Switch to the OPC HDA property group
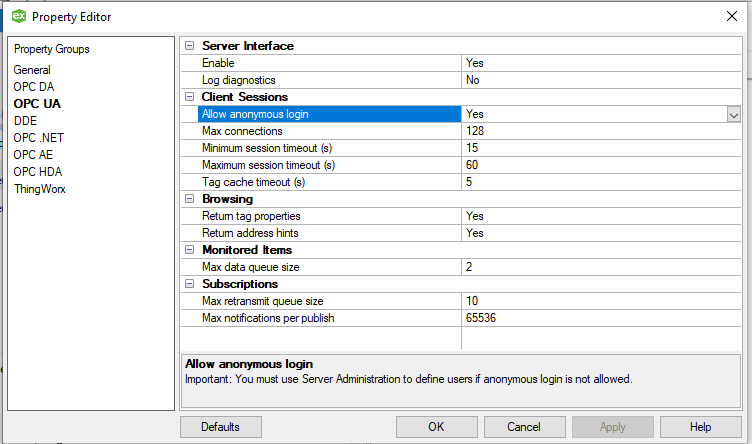 click(x=38, y=172)
